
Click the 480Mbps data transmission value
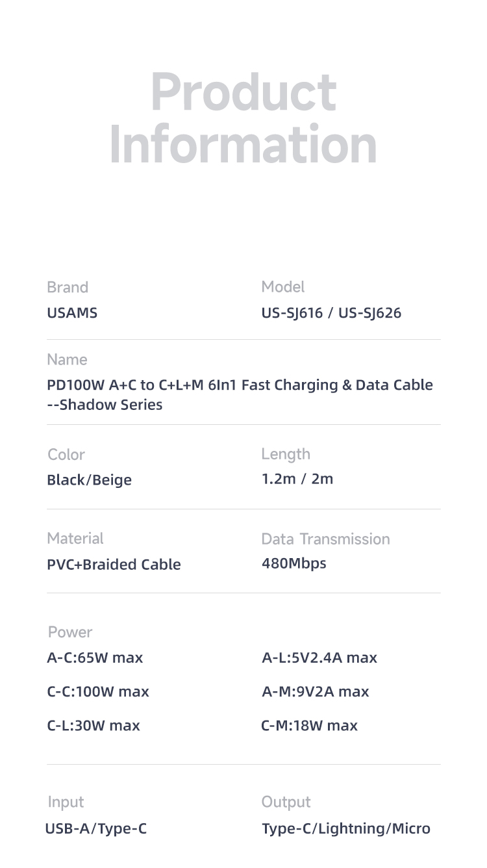click(293, 563)
